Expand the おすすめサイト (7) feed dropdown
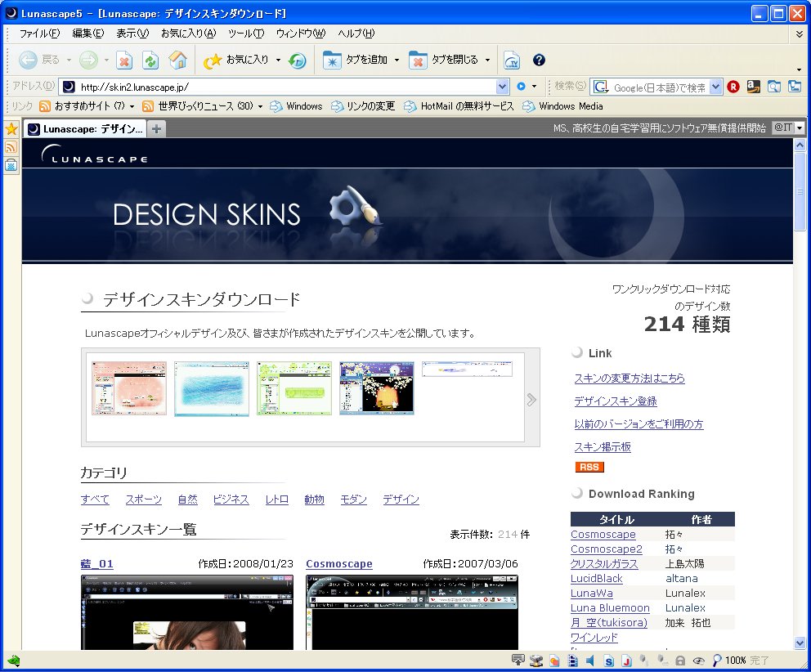 [x=132, y=106]
